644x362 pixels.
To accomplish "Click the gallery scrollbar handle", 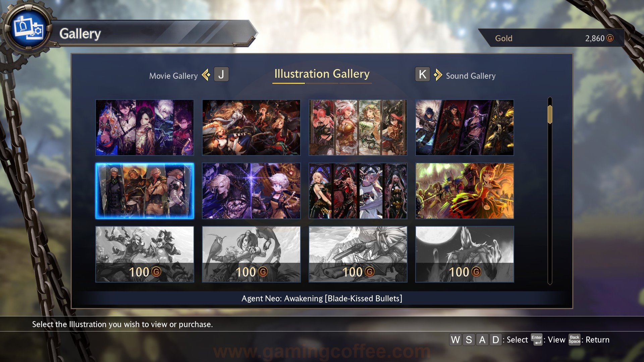I will click(x=550, y=114).
